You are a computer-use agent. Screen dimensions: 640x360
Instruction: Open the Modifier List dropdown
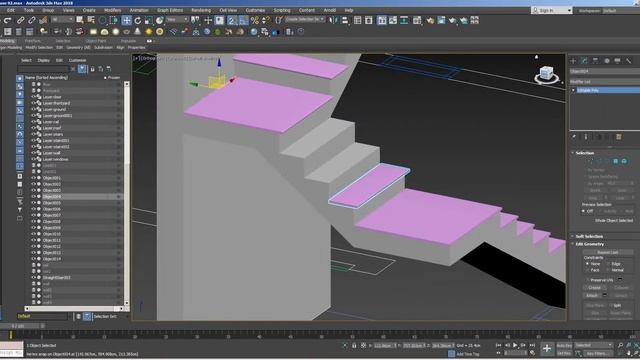tap(604, 82)
